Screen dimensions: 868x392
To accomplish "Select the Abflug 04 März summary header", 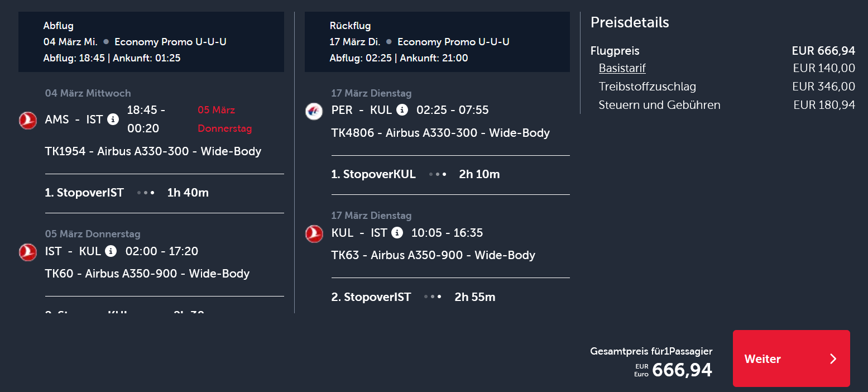I will coord(151,42).
